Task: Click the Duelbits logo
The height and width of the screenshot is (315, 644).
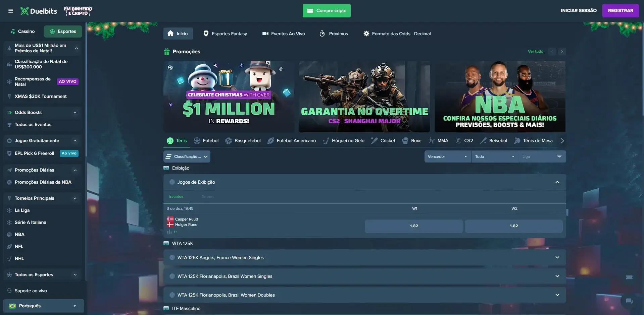Action: pos(39,11)
